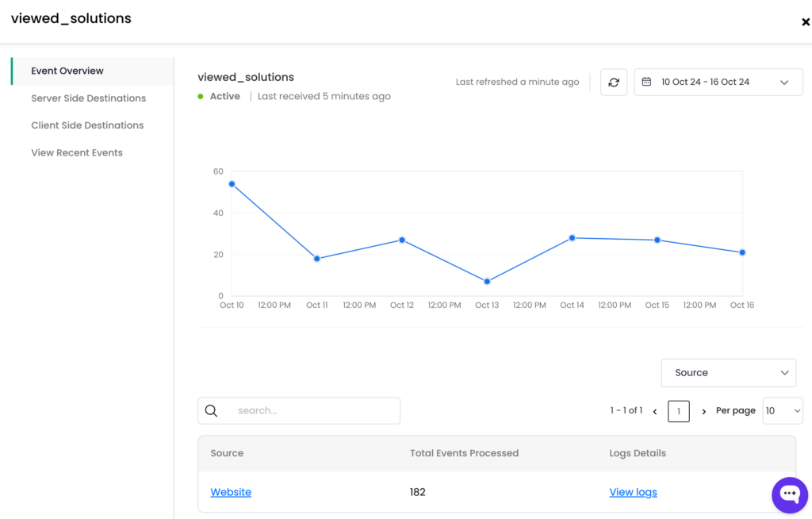The image size is (812, 519).
Task: Click the refresh data icon
Action: tap(614, 83)
